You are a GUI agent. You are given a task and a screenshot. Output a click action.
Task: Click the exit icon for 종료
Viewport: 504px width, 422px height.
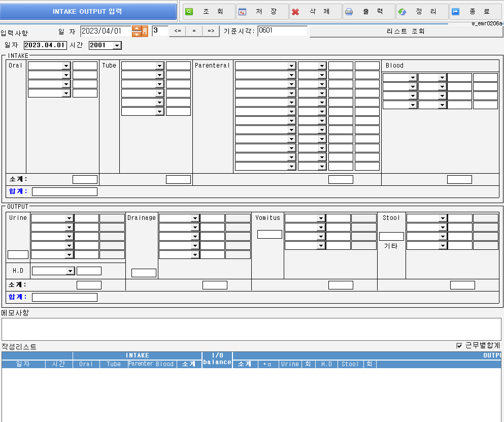[455, 12]
